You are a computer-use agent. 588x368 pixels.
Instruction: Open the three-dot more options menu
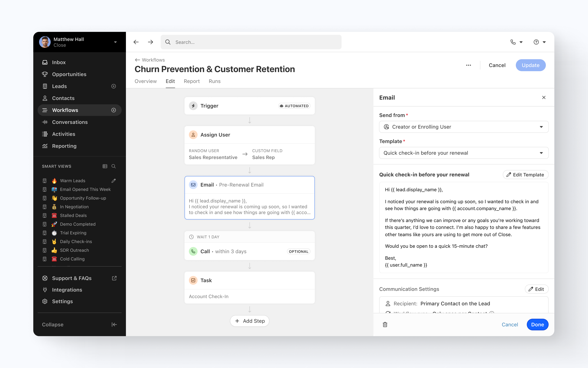click(x=468, y=65)
